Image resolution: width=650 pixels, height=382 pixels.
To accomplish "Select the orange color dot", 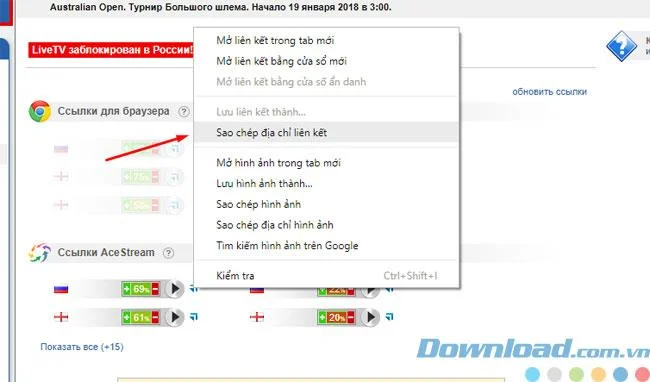I will (x=598, y=374).
